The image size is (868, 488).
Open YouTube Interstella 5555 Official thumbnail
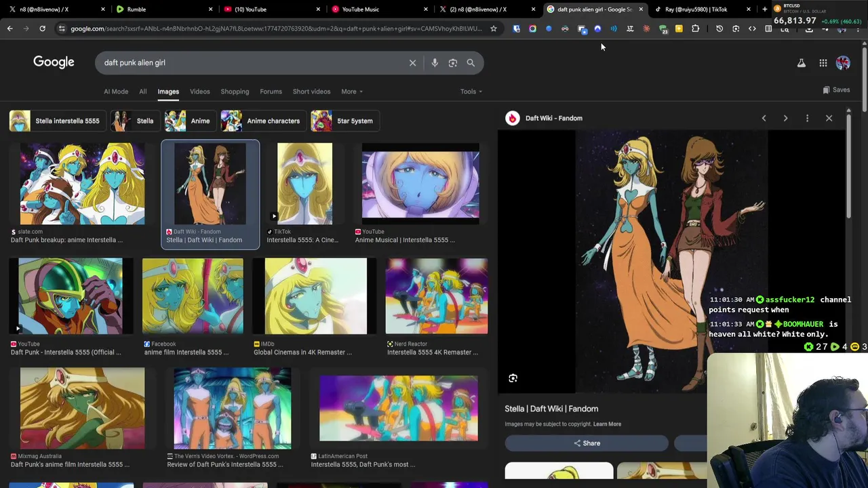point(71,296)
